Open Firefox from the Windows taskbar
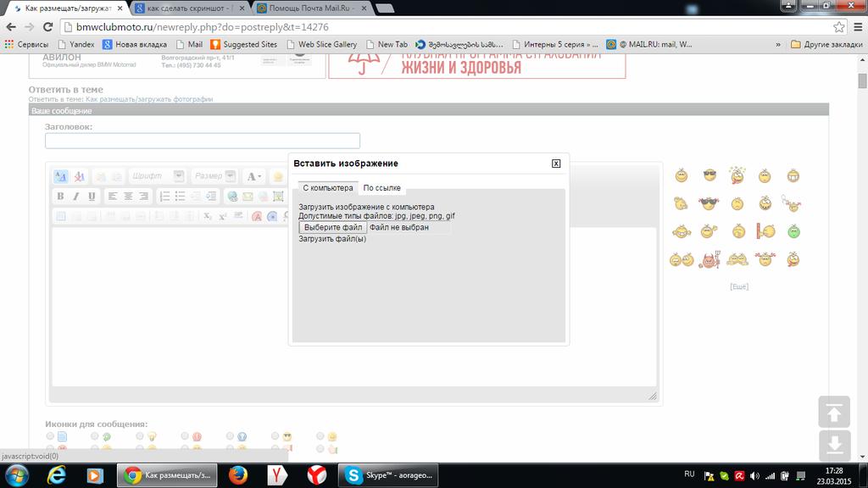 coord(237,474)
